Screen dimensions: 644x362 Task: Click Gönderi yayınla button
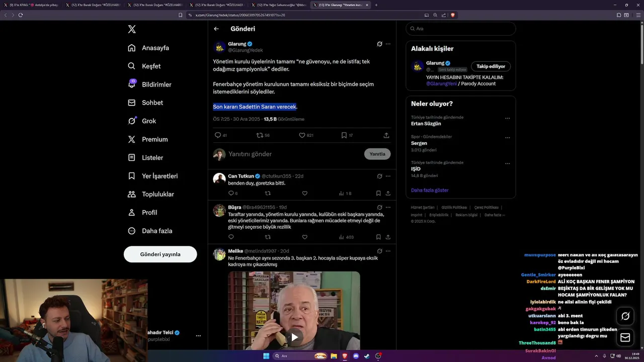160,254
